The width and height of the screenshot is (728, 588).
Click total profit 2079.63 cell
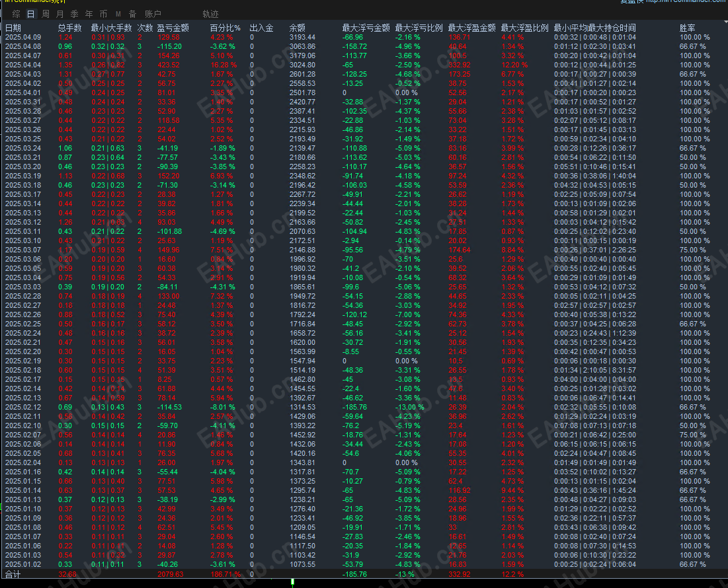click(171, 574)
